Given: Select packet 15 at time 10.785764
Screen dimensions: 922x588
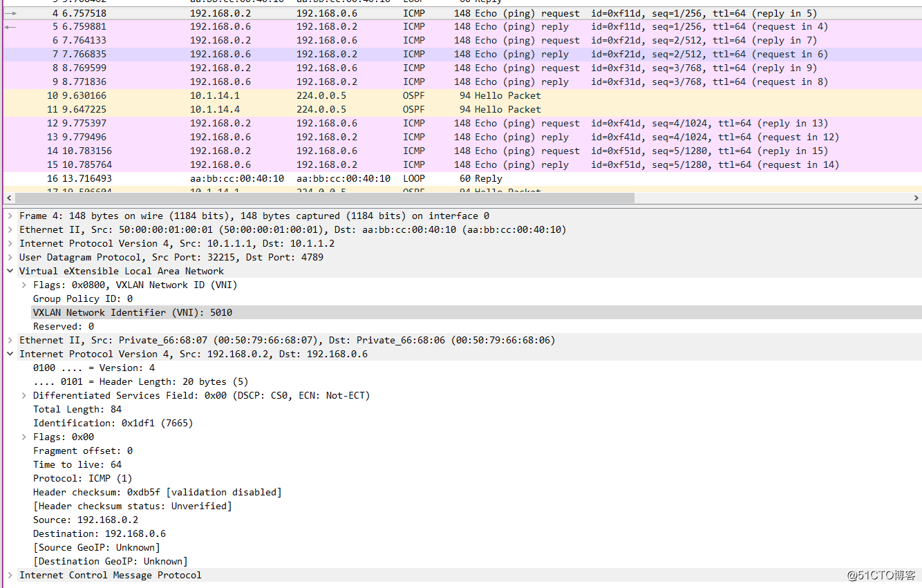Looking at the screenshot, I should click(x=462, y=165).
